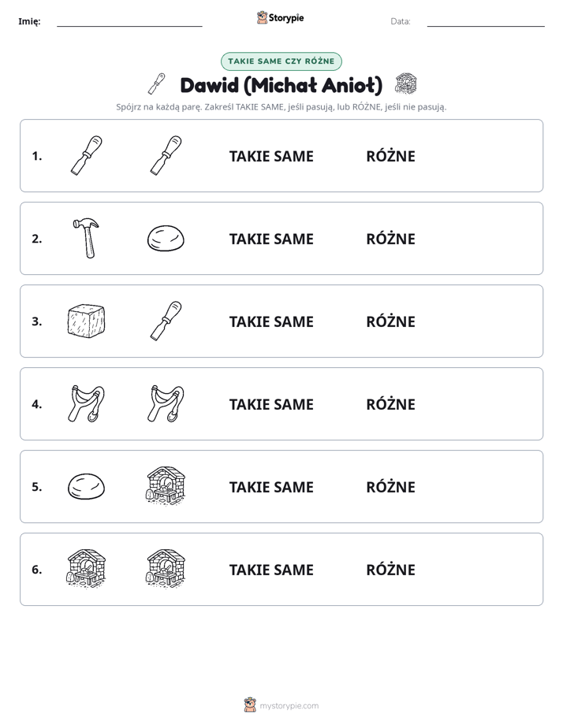Choose RÓŻNE for row 2
Screen dimensions: 563x728
[390, 238]
